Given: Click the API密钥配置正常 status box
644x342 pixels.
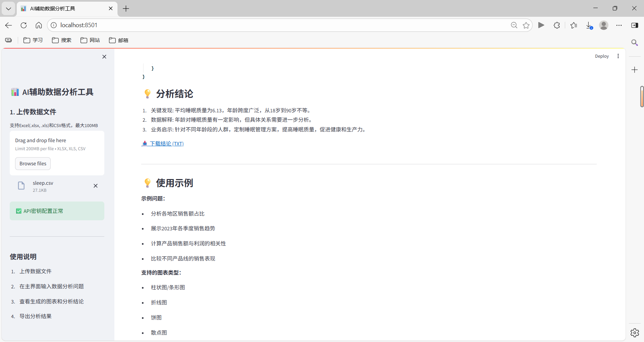Looking at the screenshot, I should click(x=57, y=211).
